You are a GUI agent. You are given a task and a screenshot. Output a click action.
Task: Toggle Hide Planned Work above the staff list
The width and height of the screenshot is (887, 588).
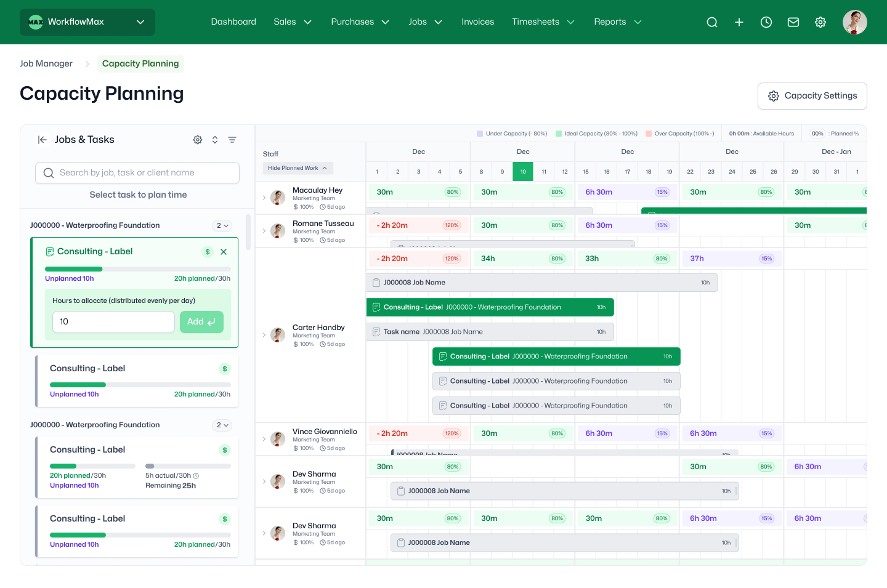click(x=298, y=167)
